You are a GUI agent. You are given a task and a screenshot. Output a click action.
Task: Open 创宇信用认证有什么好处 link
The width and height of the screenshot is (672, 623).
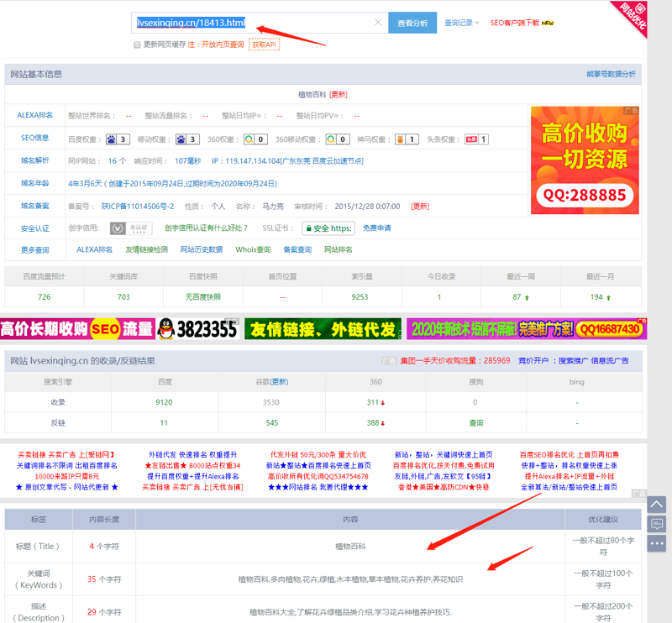[206, 228]
